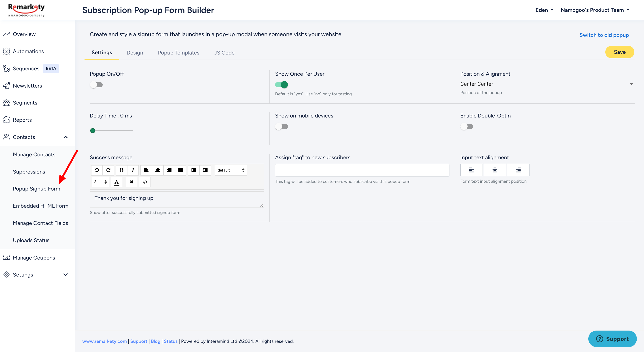Open Embedded HTML Form submenu item
Viewport: 644px width, 352px height.
click(40, 206)
